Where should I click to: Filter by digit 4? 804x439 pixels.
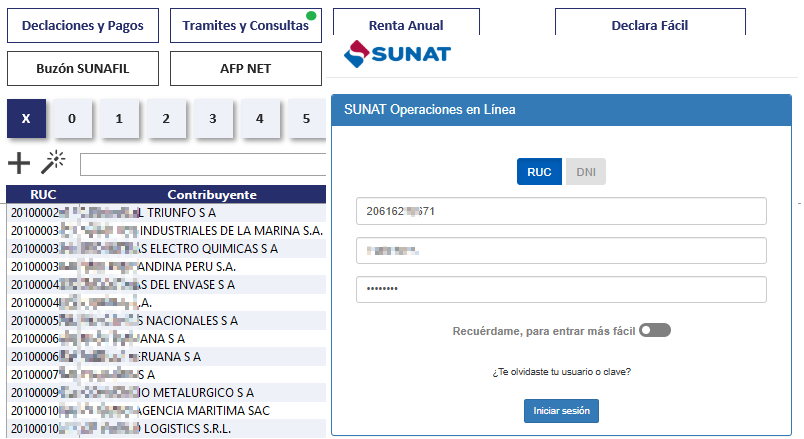260,118
